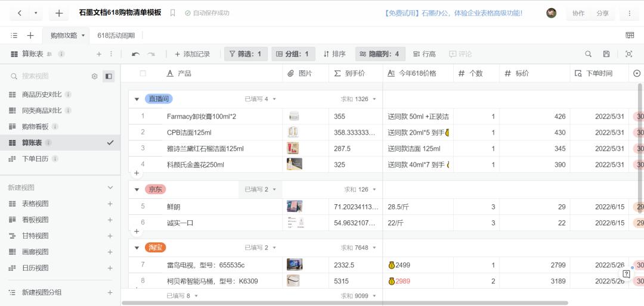
Task: Open the column header dropdown at far right
Action: tap(637, 73)
